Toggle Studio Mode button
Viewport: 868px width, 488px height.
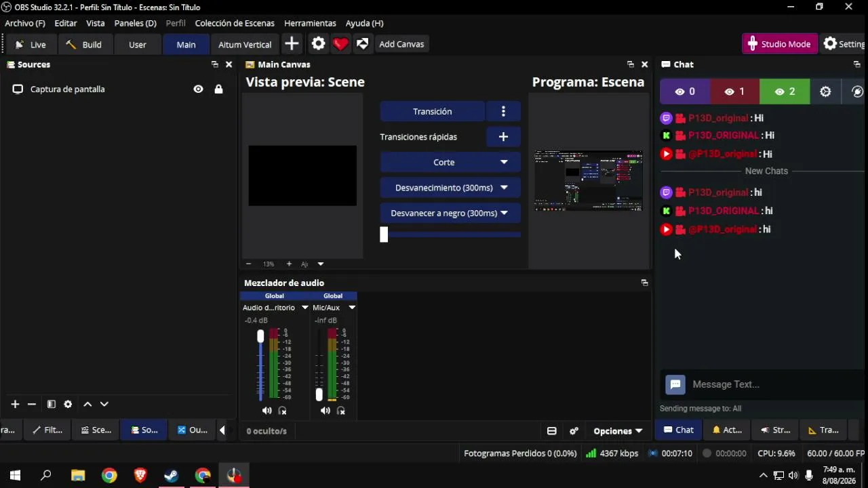[x=779, y=44]
